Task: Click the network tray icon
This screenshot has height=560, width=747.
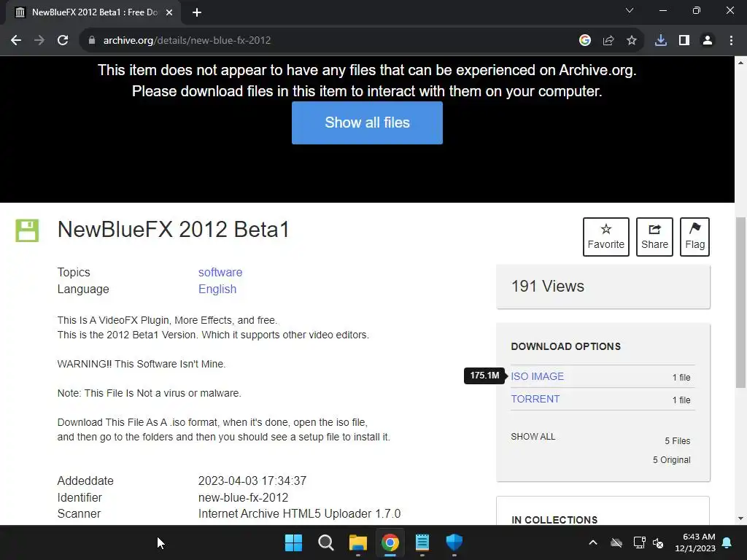Action: pyautogui.click(x=639, y=542)
